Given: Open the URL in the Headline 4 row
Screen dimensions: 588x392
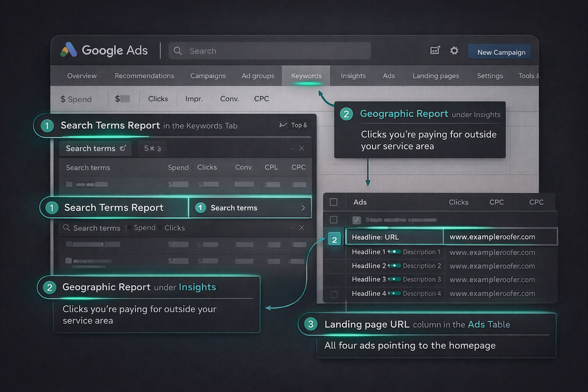Looking at the screenshot, I should [x=492, y=293].
